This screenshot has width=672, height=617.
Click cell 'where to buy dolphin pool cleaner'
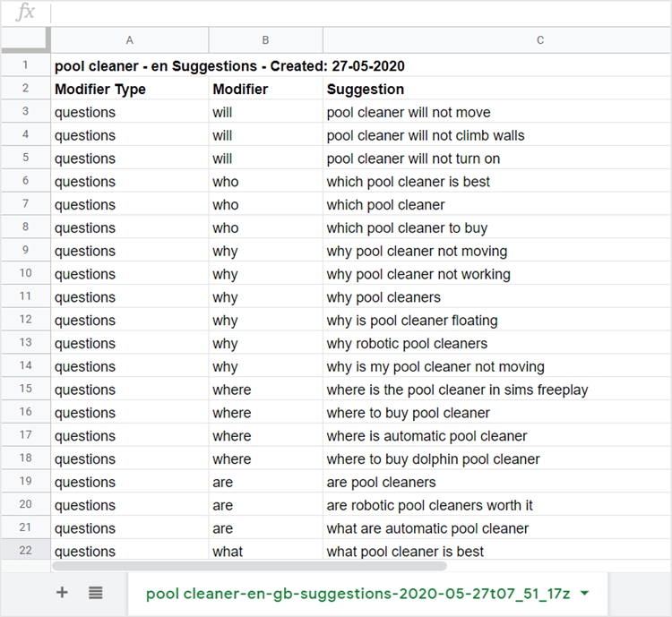433,459
